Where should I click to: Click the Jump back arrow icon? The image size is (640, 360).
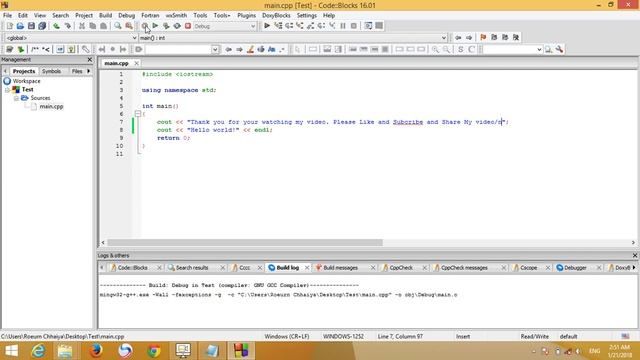pyautogui.click(x=458, y=37)
